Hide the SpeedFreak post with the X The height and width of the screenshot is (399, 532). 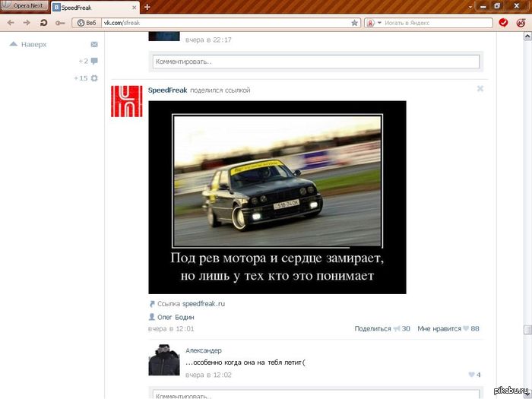480,89
